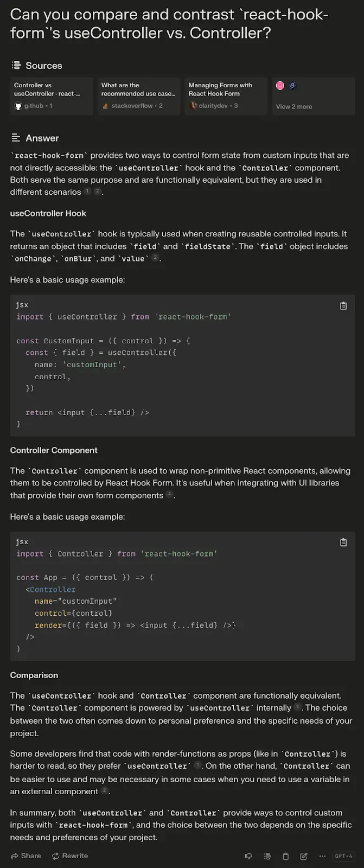Copy the answer with clipboard icon at bottom
Image resolution: width=364 pixels, height=868 pixels.
(x=285, y=856)
